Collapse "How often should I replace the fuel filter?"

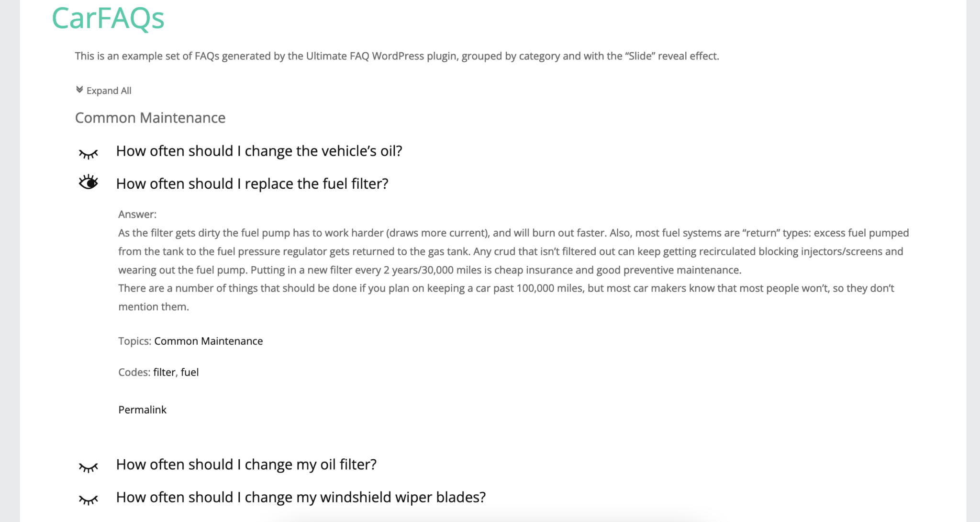(253, 183)
